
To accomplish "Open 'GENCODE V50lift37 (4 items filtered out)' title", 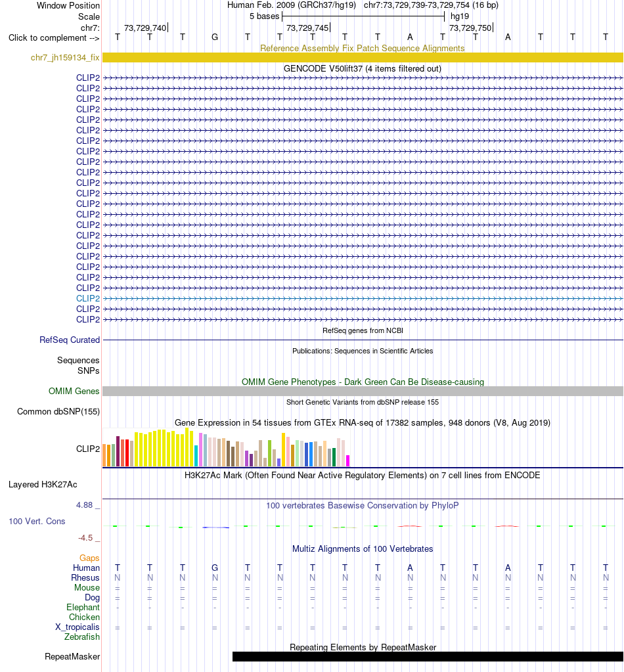I will [363, 68].
